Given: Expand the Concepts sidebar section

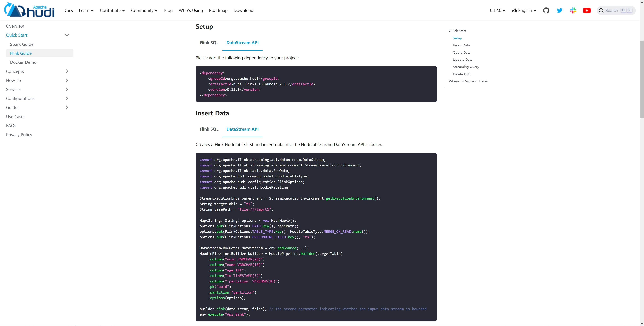Looking at the screenshot, I should [67, 71].
